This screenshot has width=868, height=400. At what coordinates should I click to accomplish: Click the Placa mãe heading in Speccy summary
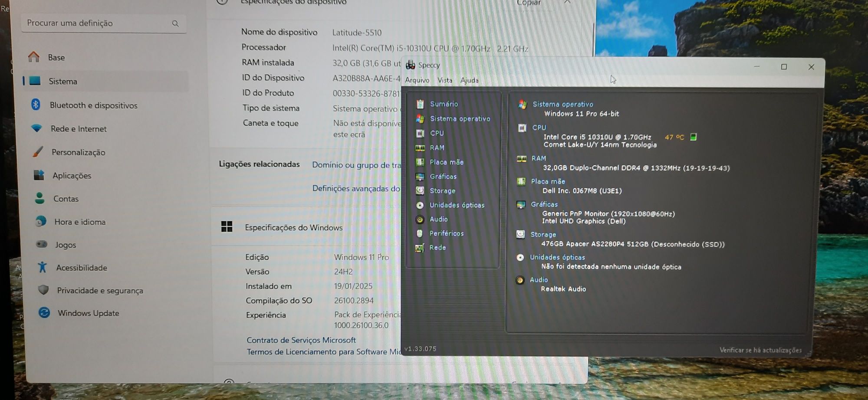[548, 181]
